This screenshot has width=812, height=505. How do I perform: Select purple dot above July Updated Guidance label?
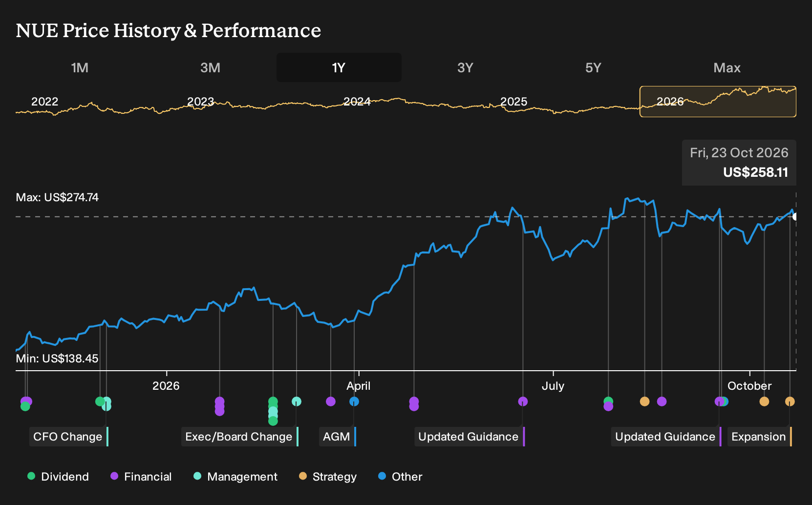(x=523, y=401)
